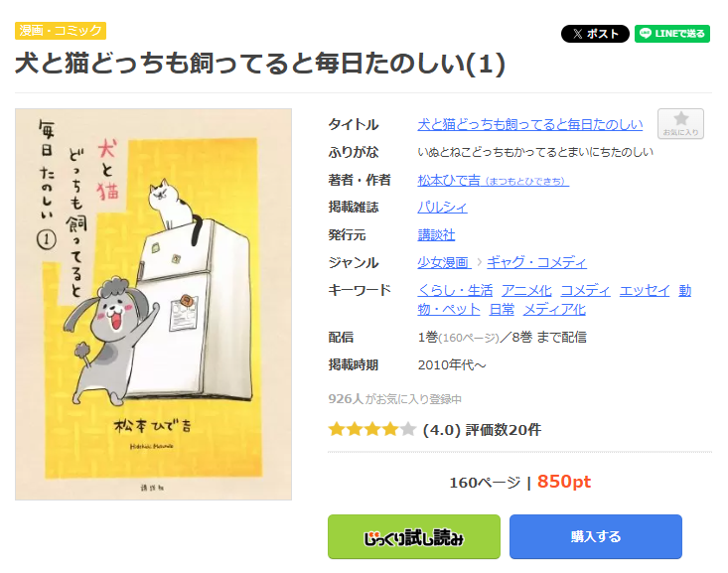This screenshot has height=573, width=728.
Task: Open magazine link パルシィ
Action: coord(442,208)
